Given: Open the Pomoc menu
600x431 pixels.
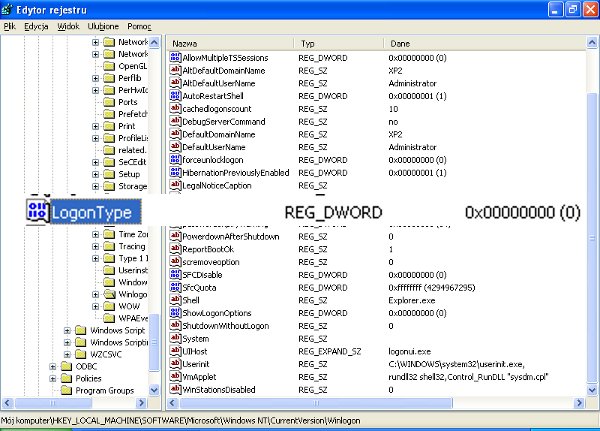Looking at the screenshot, I should 139,26.
